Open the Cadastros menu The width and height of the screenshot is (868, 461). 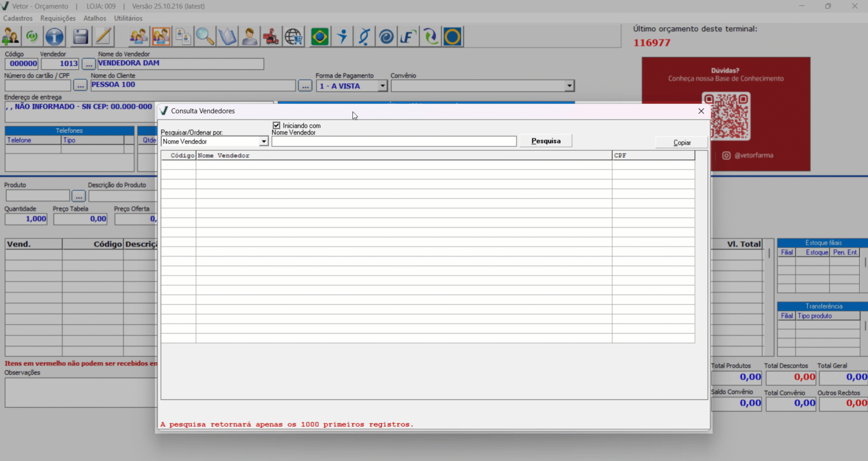pyautogui.click(x=18, y=18)
